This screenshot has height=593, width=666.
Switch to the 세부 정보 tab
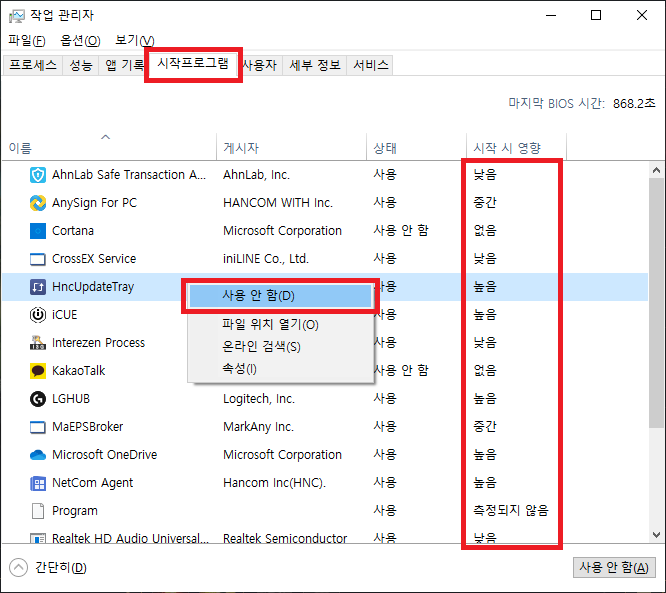click(315, 65)
